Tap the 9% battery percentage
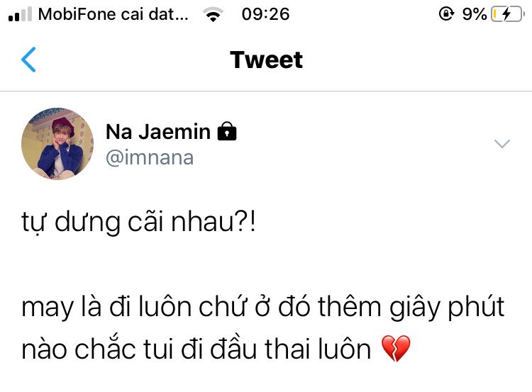The image size is (532, 392). 475,14
